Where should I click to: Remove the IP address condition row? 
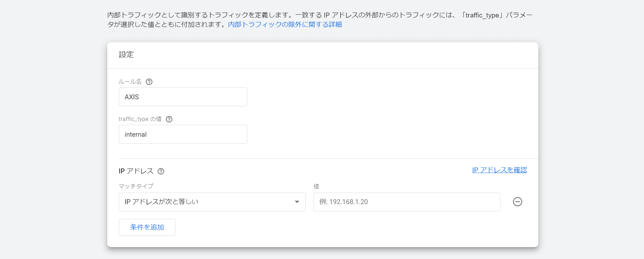coord(518,202)
